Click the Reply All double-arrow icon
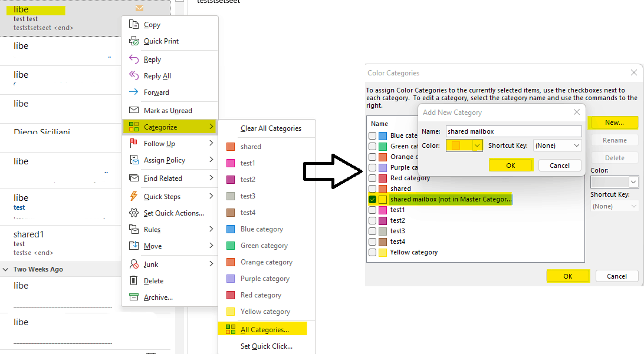The image size is (644, 354). click(x=133, y=75)
